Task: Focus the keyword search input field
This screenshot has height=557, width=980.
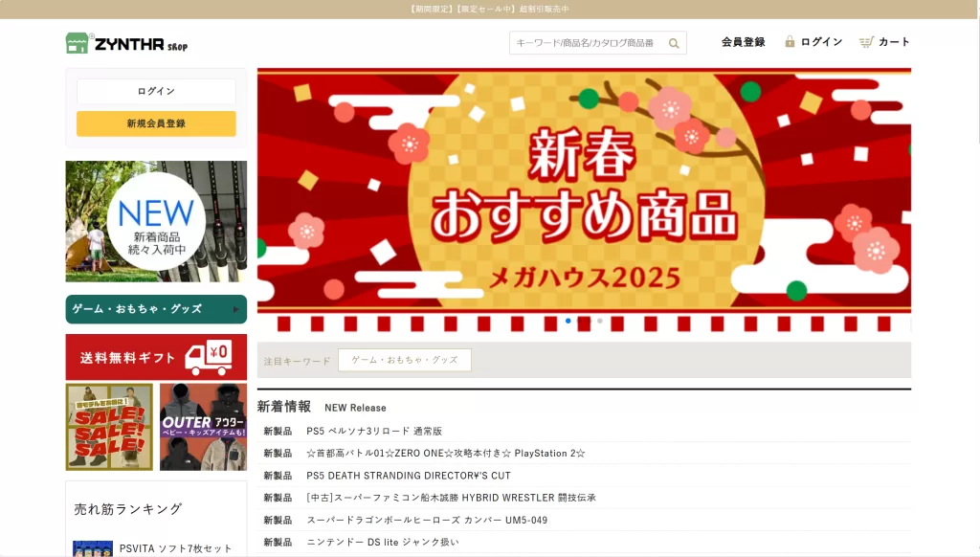Action: coord(588,43)
